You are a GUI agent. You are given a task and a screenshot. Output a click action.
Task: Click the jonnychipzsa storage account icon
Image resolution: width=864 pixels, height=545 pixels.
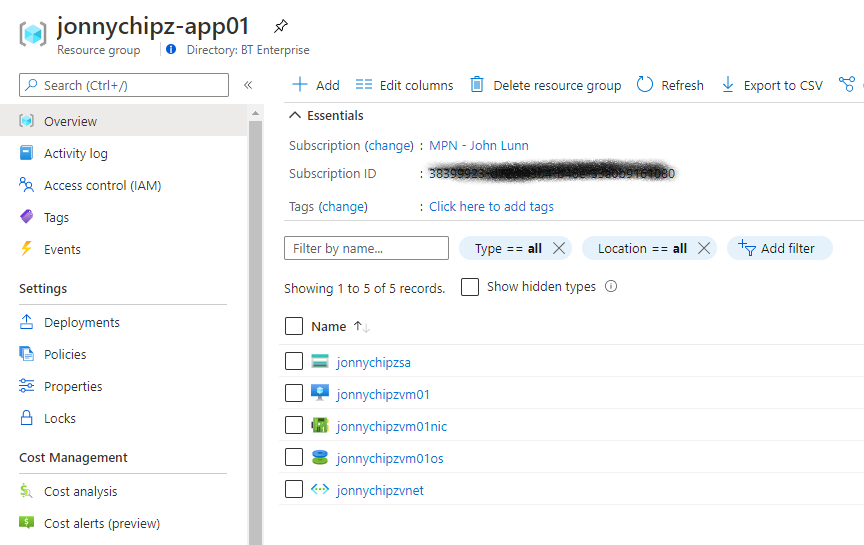tap(320, 362)
